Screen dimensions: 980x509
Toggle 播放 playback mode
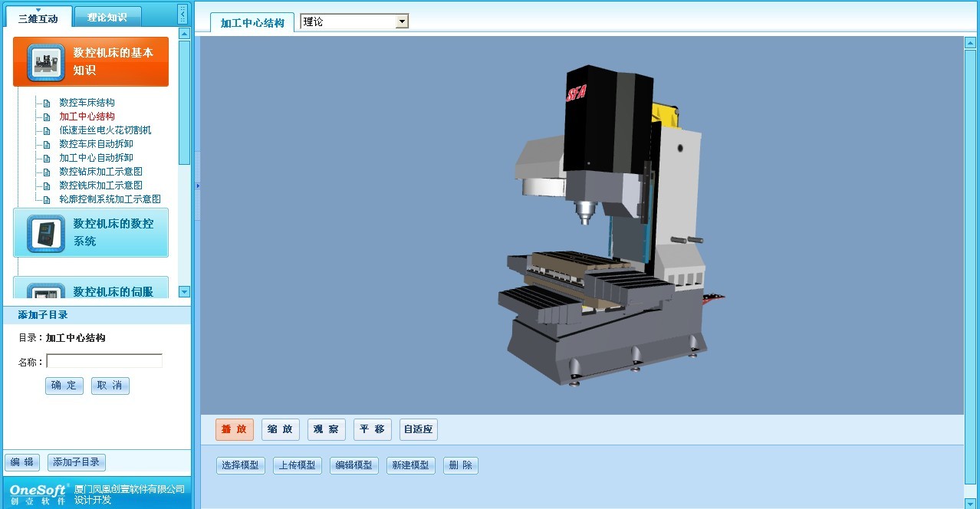coord(234,429)
